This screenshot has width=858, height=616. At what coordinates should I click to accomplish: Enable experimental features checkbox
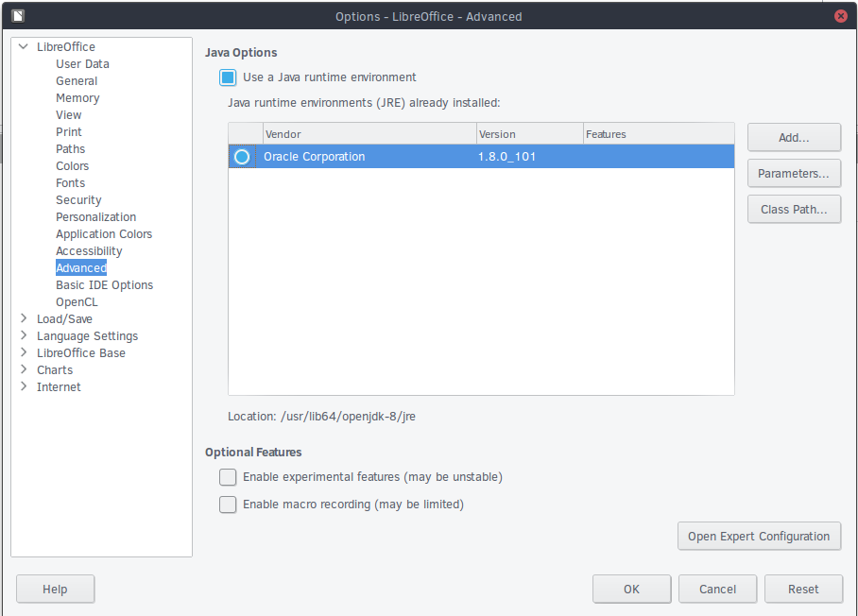click(228, 477)
